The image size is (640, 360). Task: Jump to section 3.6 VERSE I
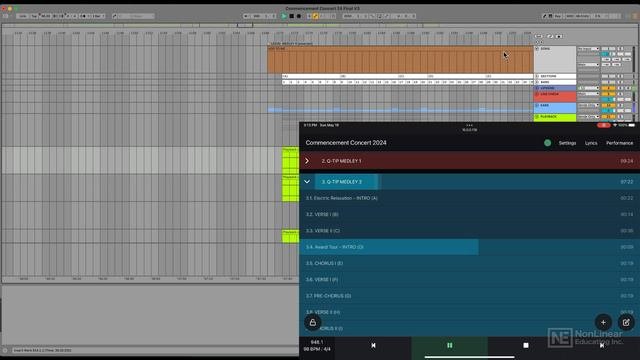click(x=469, y=280)
